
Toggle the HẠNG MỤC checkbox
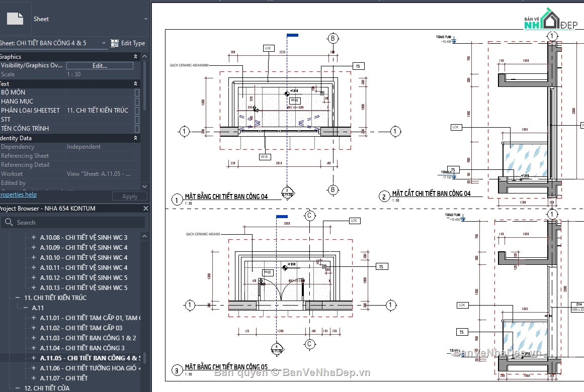click(x=137, y=101)
